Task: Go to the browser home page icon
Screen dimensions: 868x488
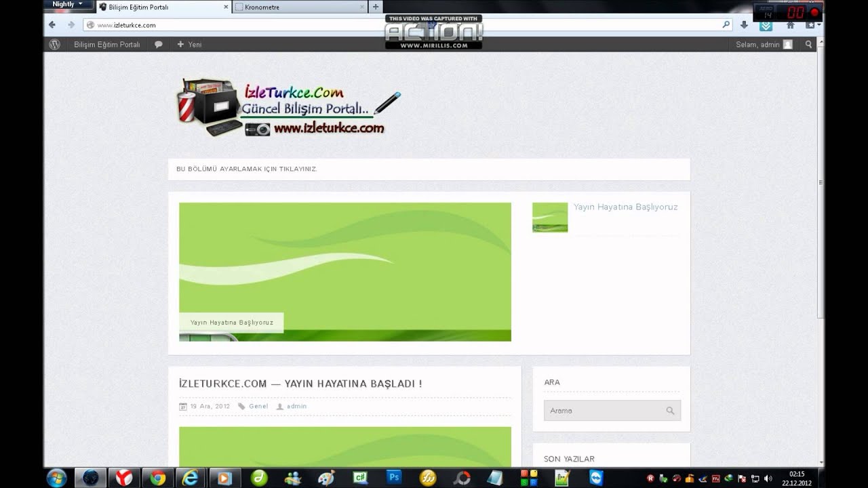Action: 790,25
